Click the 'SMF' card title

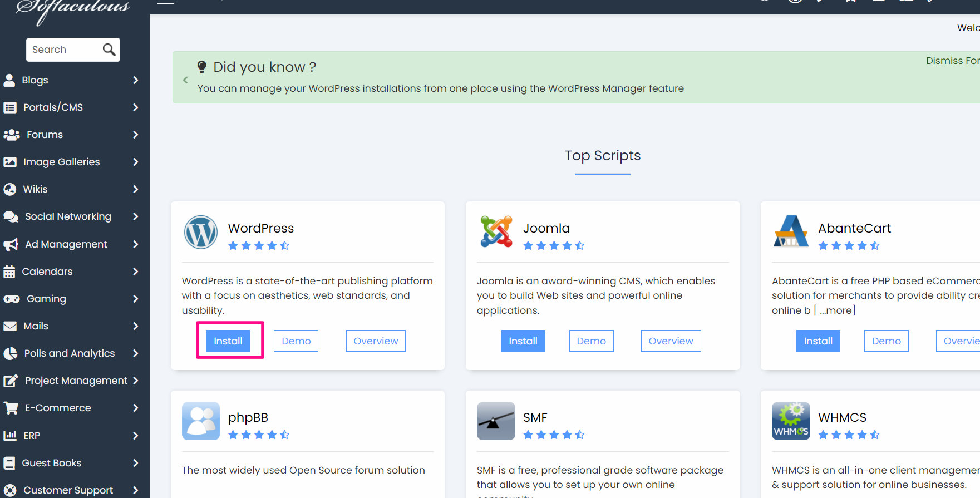(535, 417)
